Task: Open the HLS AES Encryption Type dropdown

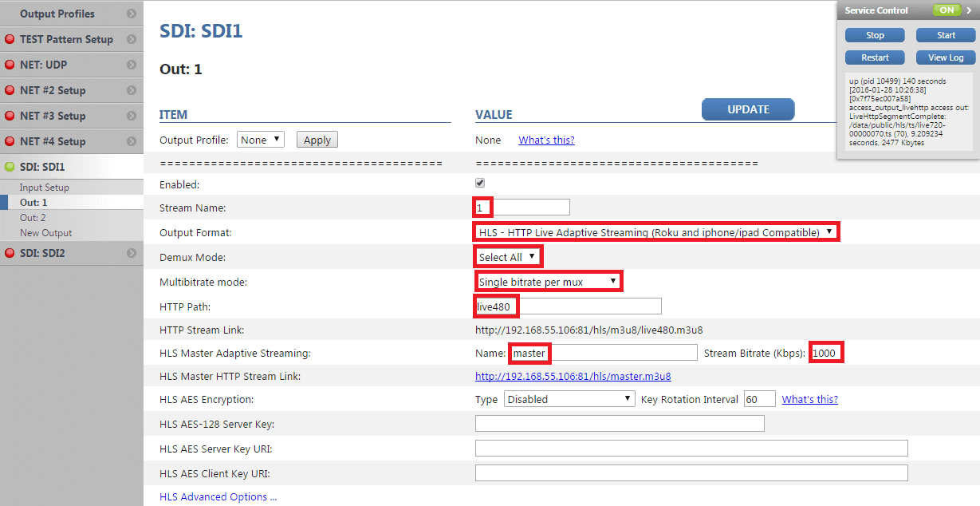Action: 569,399
